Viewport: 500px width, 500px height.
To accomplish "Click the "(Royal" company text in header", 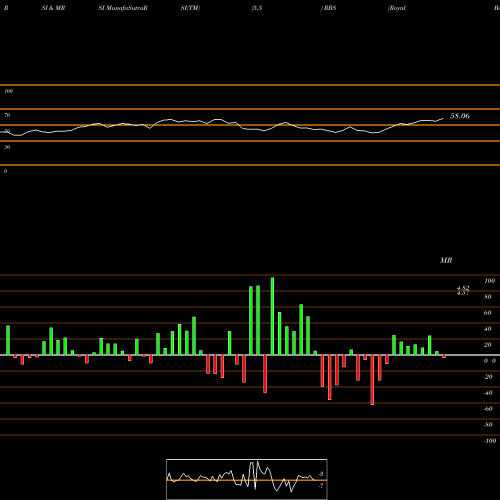I will (397, 8).
